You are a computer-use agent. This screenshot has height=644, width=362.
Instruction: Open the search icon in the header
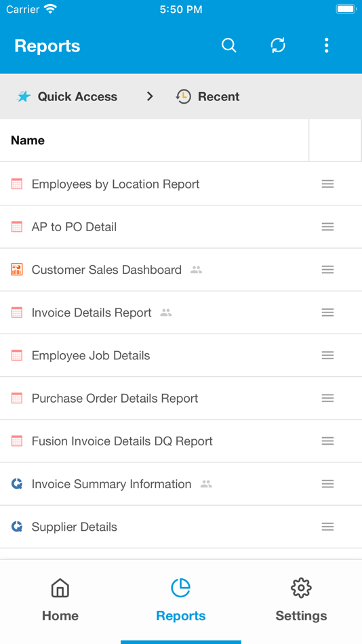(229, 45)
